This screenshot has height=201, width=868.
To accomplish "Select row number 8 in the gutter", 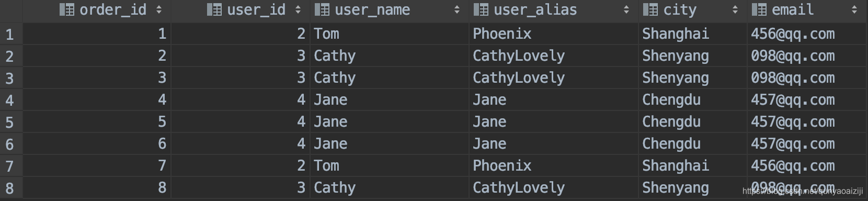I will tap(11, 188).
